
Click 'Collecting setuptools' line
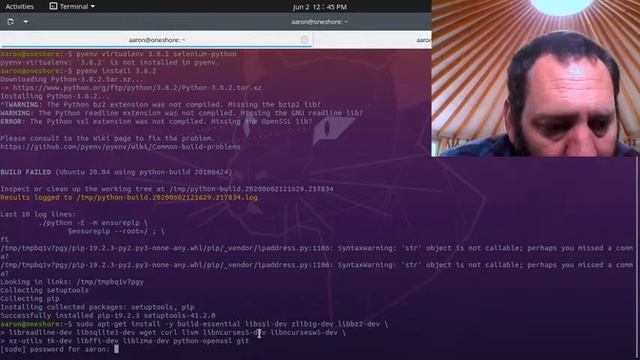tap(44, 290)
